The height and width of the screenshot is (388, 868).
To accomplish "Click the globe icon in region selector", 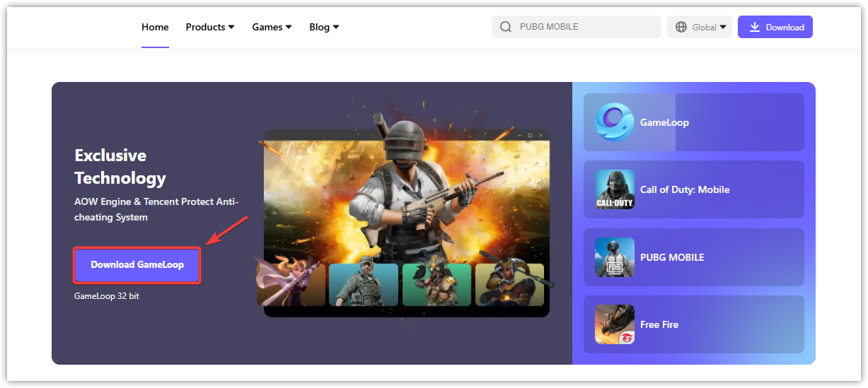I will click(681, 27).
